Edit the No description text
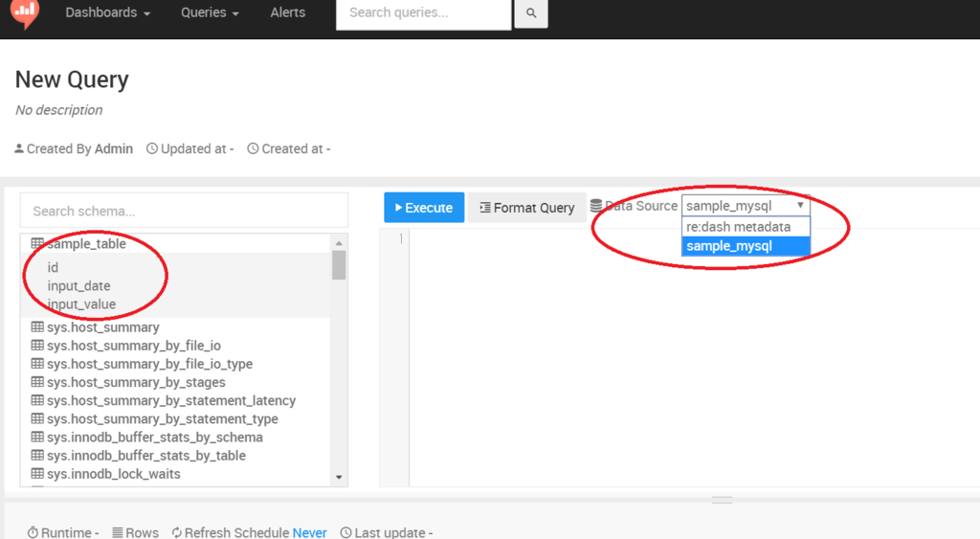This screenshot has height=539, width=980. point(58,110)
